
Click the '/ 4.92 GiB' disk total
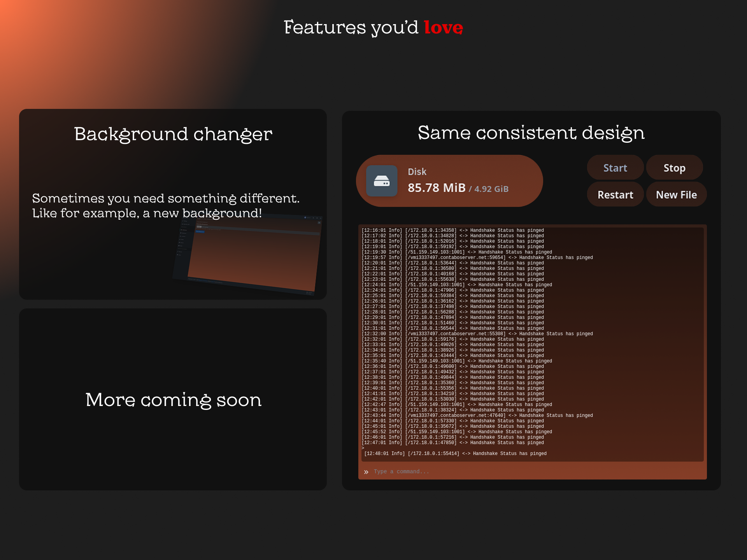(489, 189)
